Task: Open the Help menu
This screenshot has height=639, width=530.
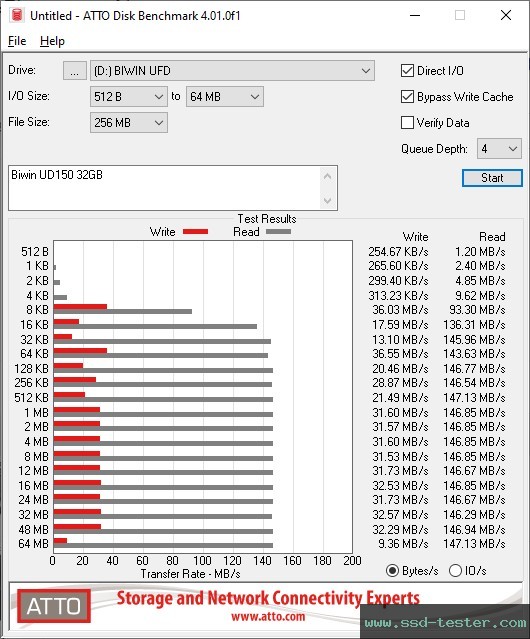Action: pyautogui.click(x=52, y=41)
